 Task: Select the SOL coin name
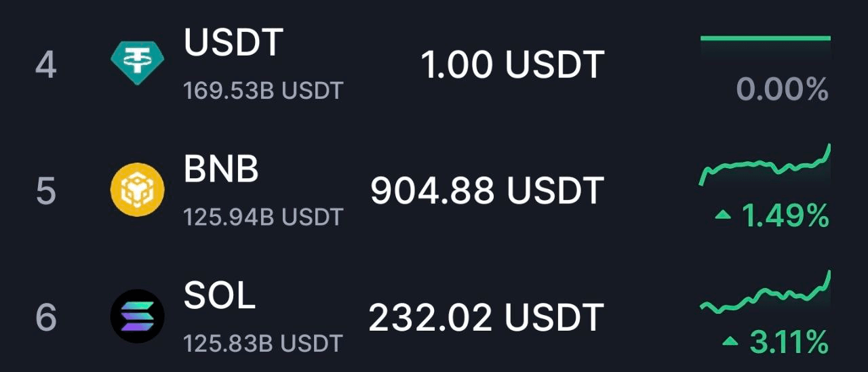[220, 295]
